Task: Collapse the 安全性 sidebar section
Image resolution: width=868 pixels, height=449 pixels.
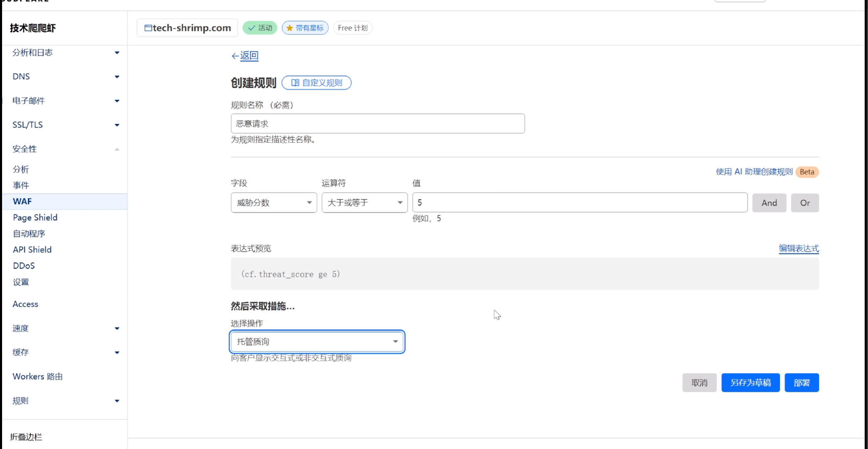Action: [117, 149]
